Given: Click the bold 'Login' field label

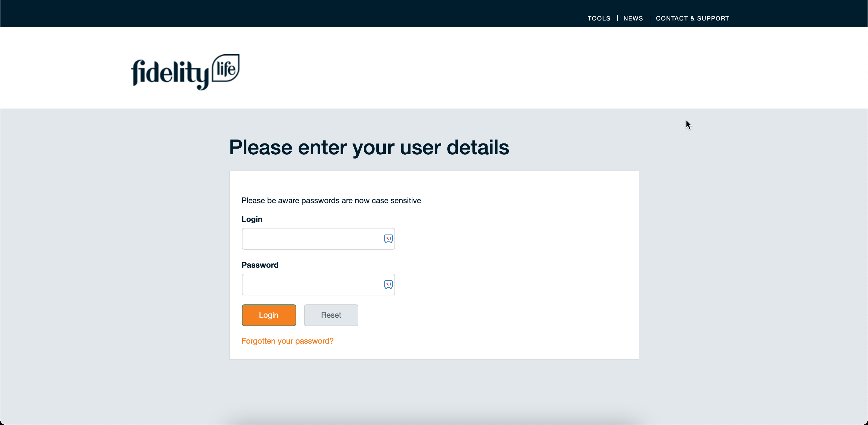Looking at the screenshot, I should 252,219.
